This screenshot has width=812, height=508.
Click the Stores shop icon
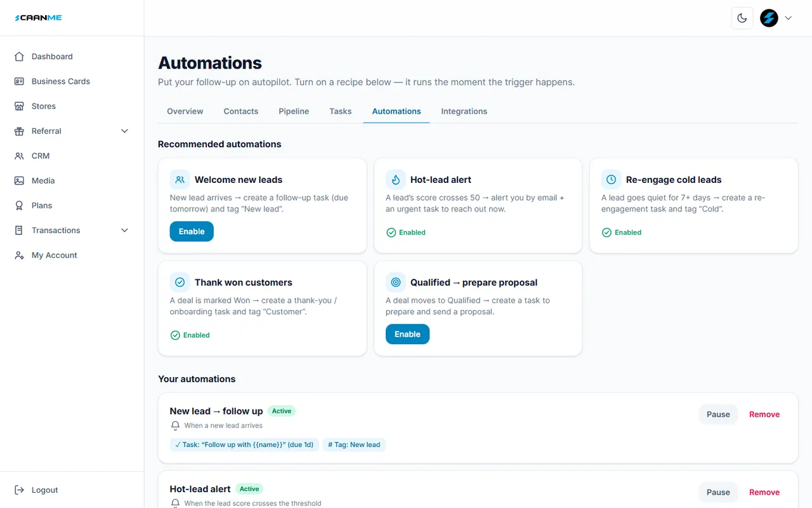pos(19,106)
